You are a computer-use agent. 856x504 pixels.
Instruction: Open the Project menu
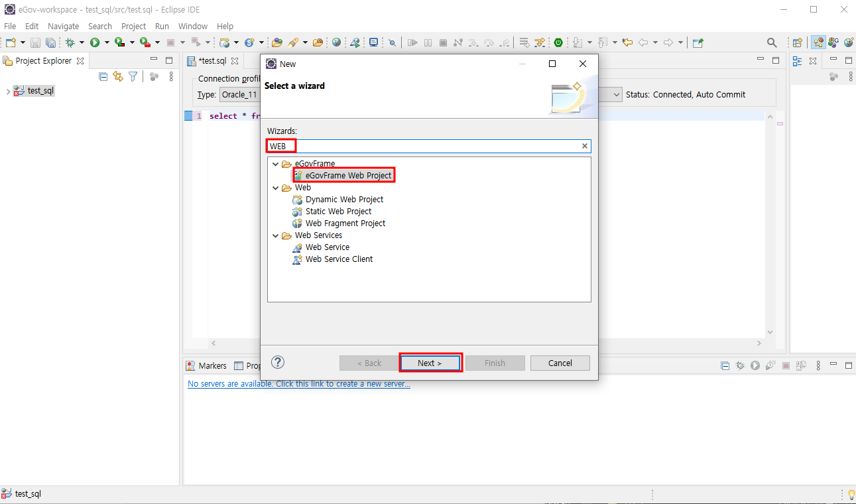pos(133,26)
